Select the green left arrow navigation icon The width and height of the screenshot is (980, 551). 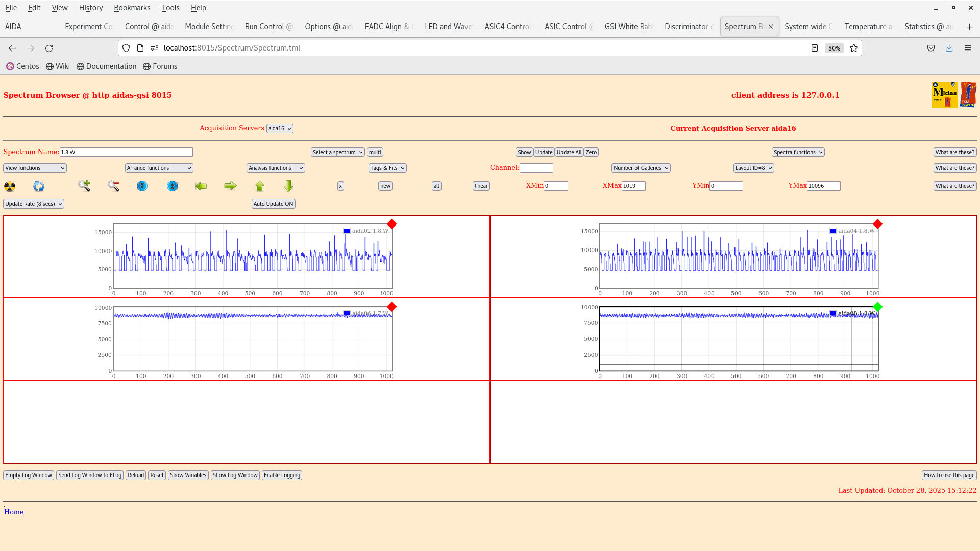201,186
